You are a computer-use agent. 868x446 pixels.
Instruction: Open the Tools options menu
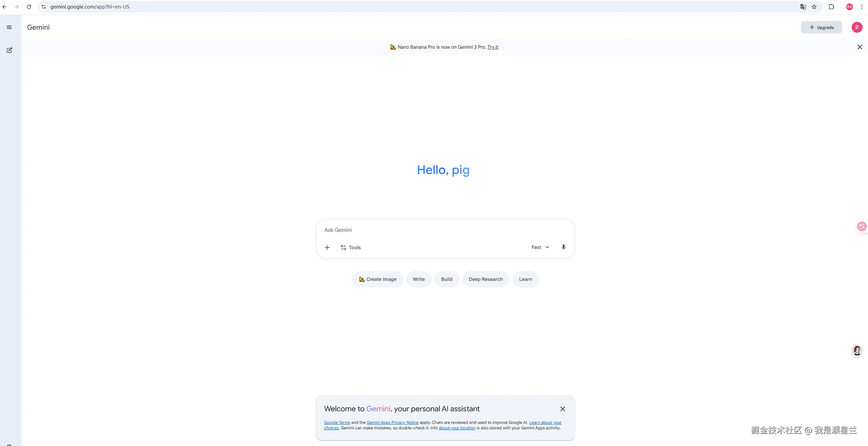point(350,248)
